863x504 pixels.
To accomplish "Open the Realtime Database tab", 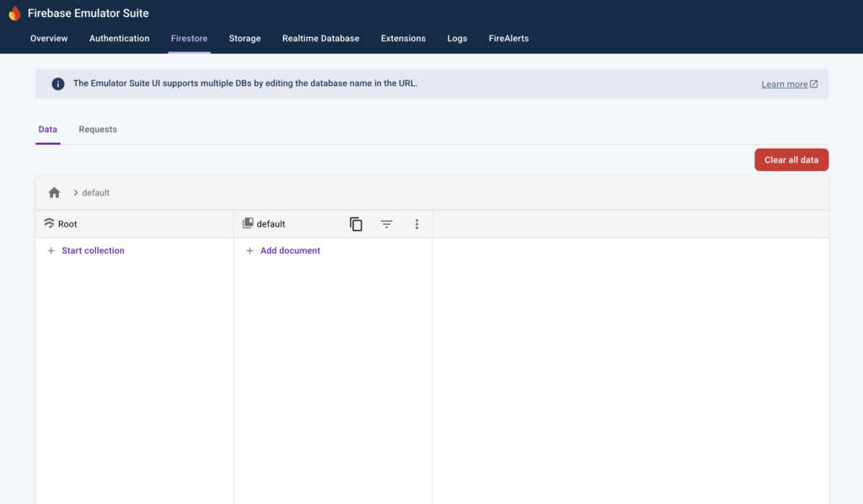I will [x=320, y=39].
